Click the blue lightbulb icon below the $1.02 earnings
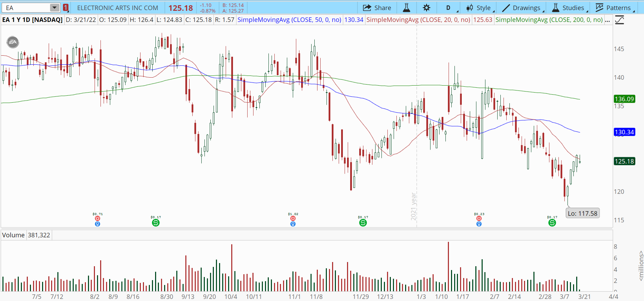644x301 pixels. [x=293, y=224]
